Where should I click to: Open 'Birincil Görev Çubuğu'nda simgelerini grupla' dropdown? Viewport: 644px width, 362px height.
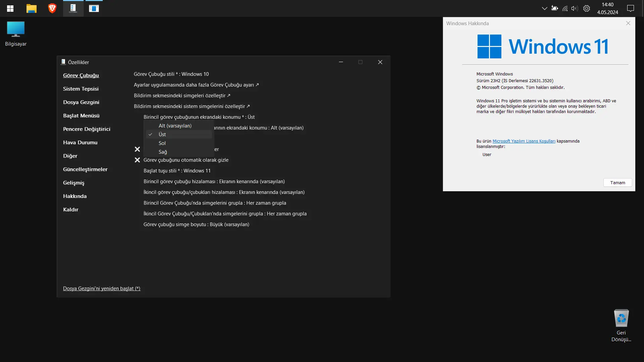tap(215, 203)
